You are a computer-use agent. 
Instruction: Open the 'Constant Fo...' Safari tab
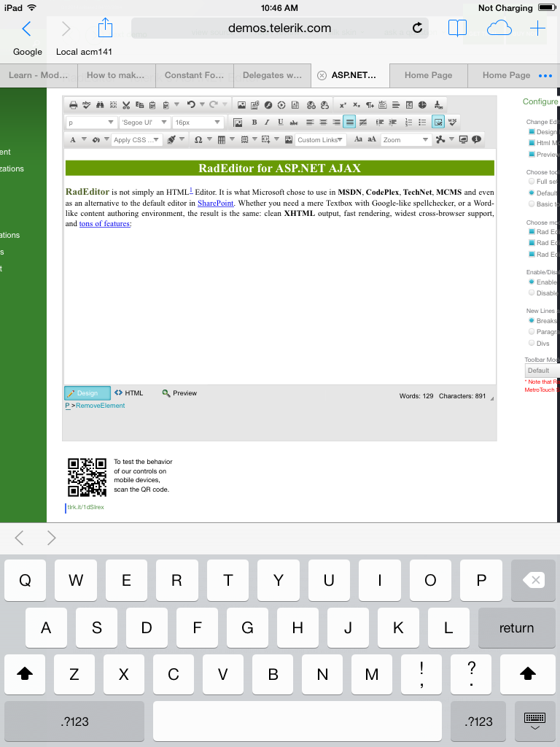pyautogui.click(x=194, y=75)
